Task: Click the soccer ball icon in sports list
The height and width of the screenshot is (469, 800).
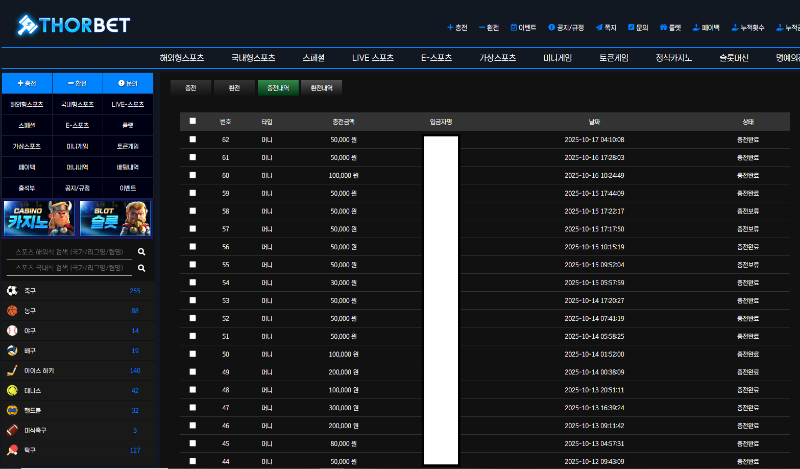Action: [12, 290]
